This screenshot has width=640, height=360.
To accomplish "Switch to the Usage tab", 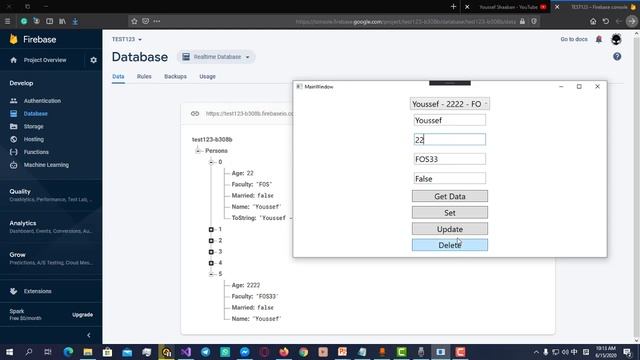I will click(207, 76).
